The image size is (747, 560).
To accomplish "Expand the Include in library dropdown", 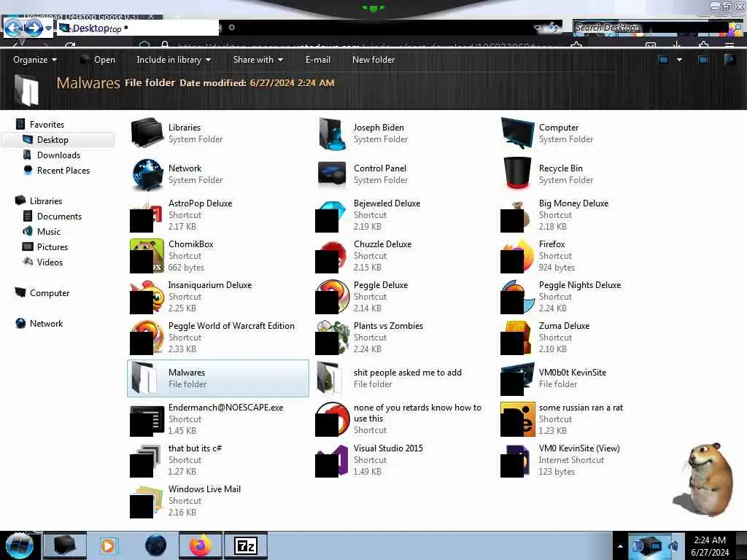I will coord(174,60).
